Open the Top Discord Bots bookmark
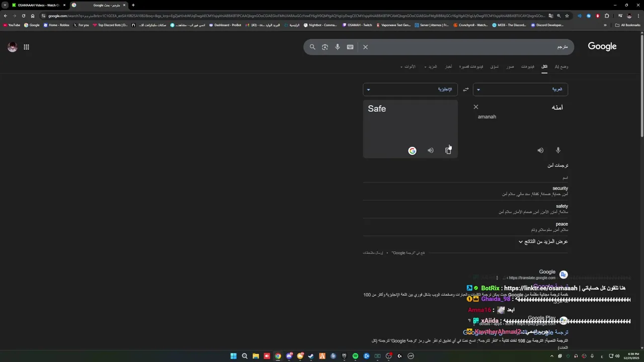The width and height of the screenshot is (644, 362). pyautogui.click(x=110, y=25)
